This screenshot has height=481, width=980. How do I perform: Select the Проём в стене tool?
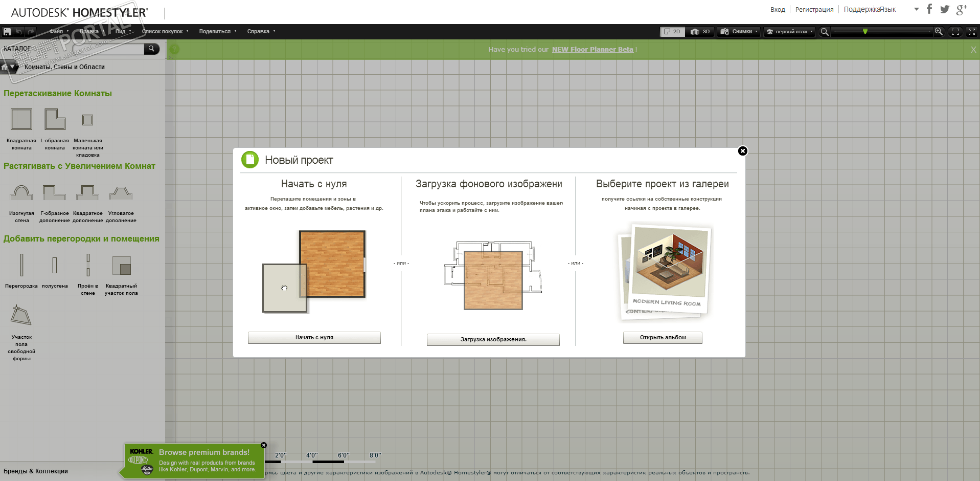point(88,265)
